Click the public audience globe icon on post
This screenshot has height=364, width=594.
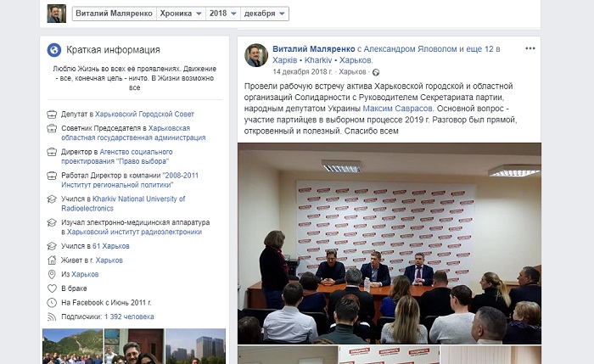(376, 72)
